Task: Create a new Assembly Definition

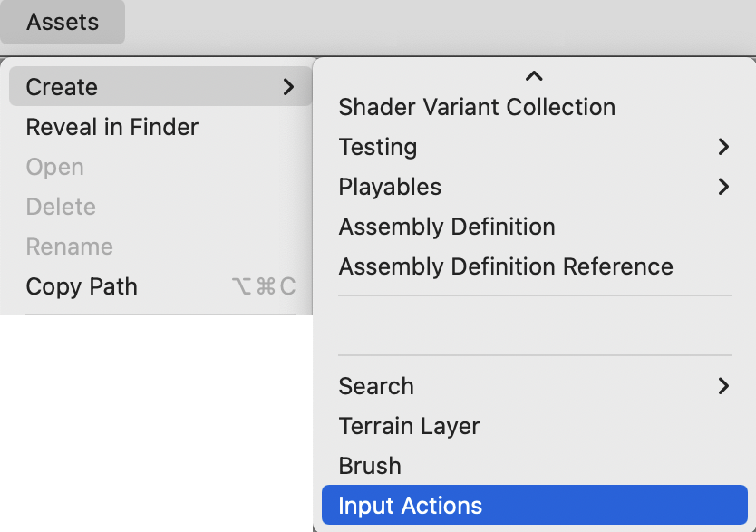Action: point(447,227)
